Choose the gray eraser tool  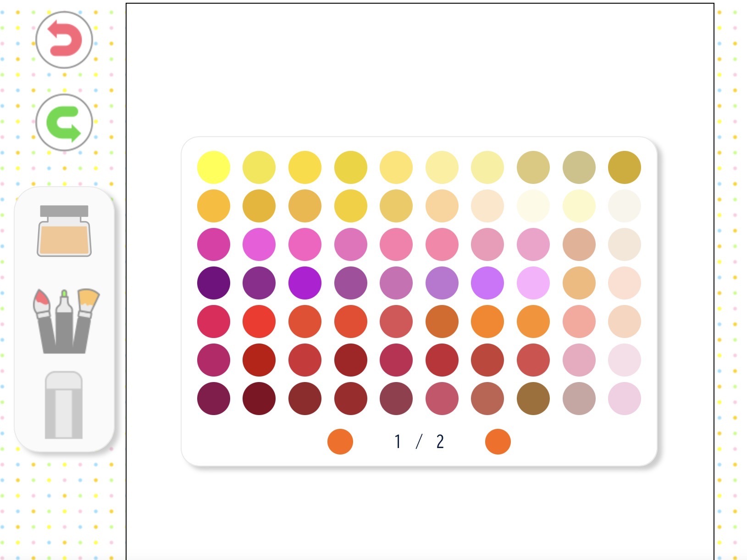[x=64, y=405]
